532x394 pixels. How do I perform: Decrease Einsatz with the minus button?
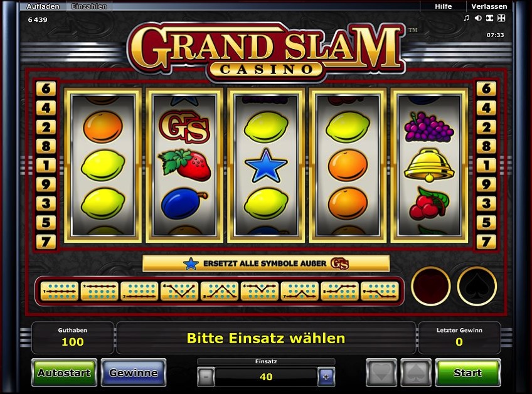(206, 376)
